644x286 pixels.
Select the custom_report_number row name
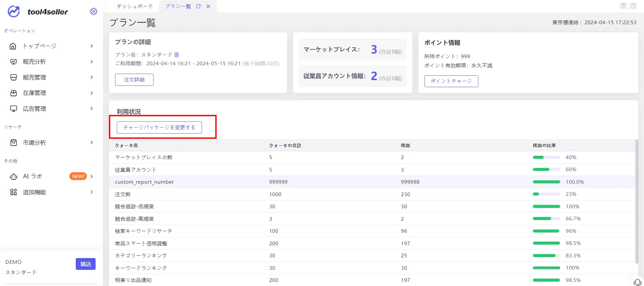click(144, 182)
